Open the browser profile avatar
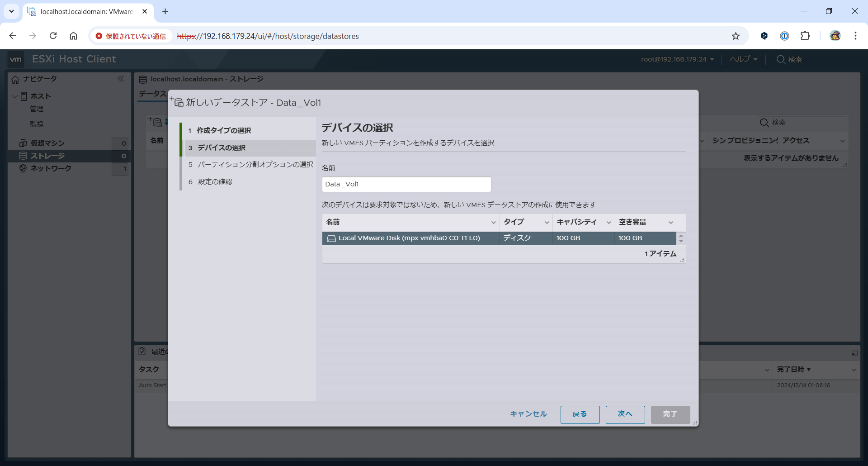 [x=835, y=36]
